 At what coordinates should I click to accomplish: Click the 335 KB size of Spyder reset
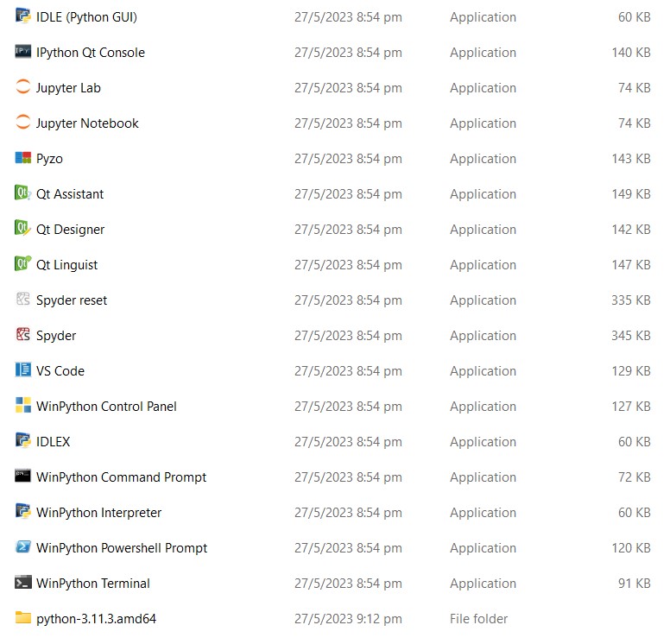(630, 300)
